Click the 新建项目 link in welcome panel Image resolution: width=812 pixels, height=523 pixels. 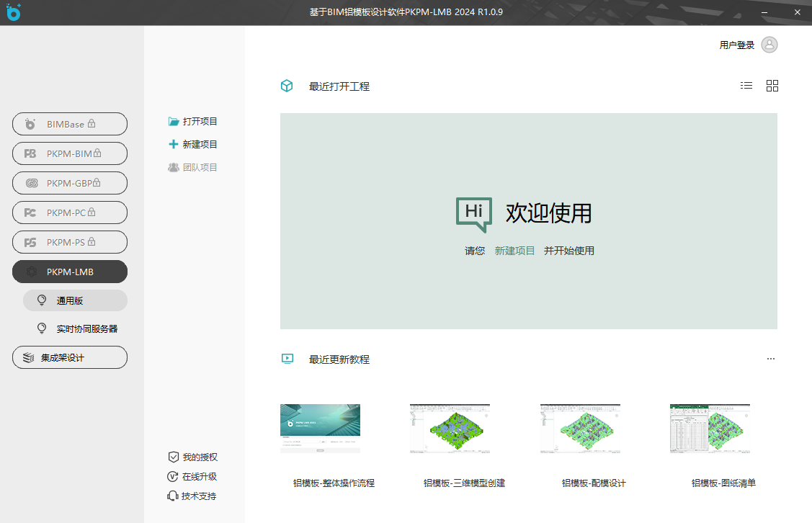(514, 251)
